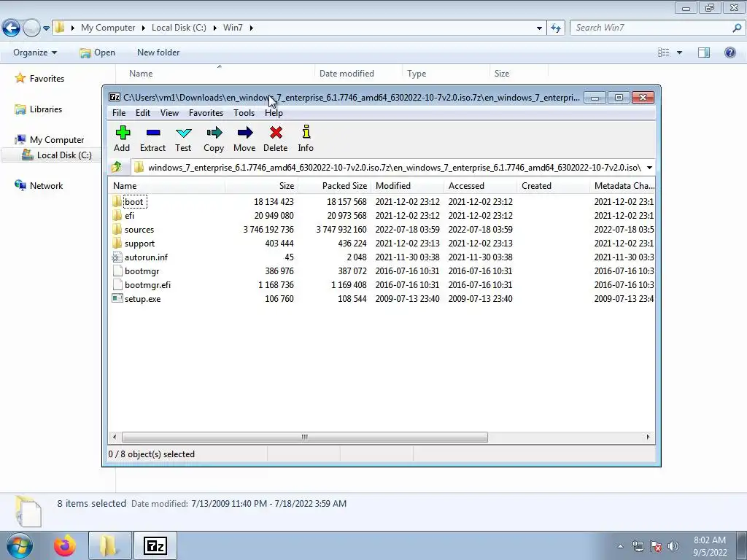Click the 7-Zip taskbar icon
Screen dimensions: 747x560
click(x=155, y=545)
